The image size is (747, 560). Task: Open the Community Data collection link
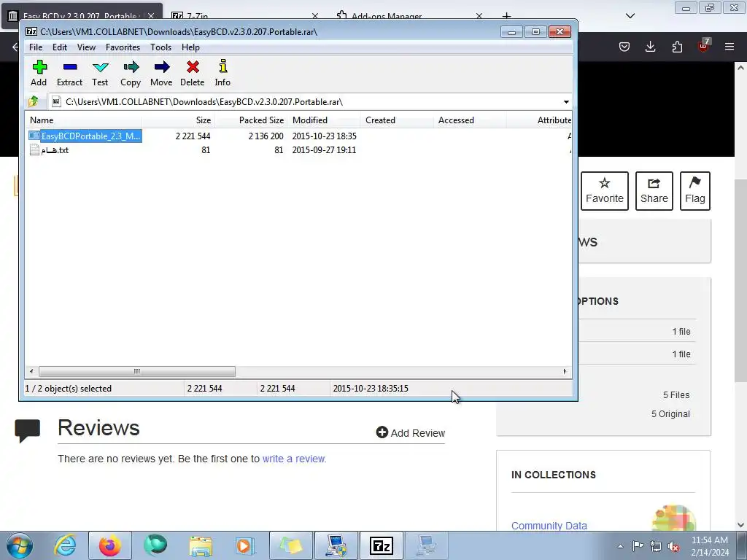tap(549, 526)
